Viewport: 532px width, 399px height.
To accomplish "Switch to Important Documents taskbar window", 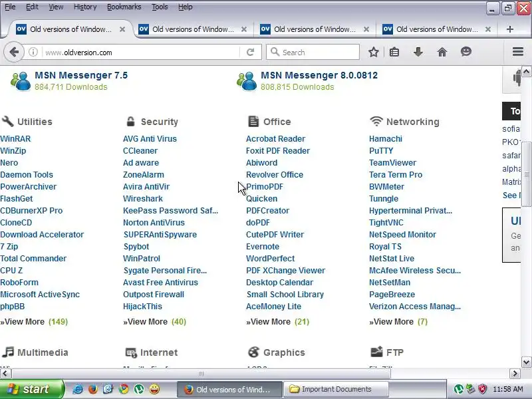I will [336, 389].
